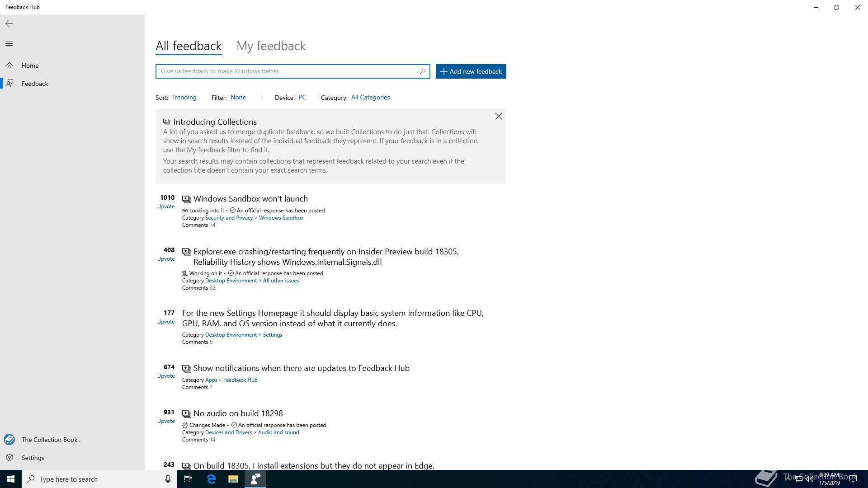Open the Filter None dropdown

tap(238, 97)
